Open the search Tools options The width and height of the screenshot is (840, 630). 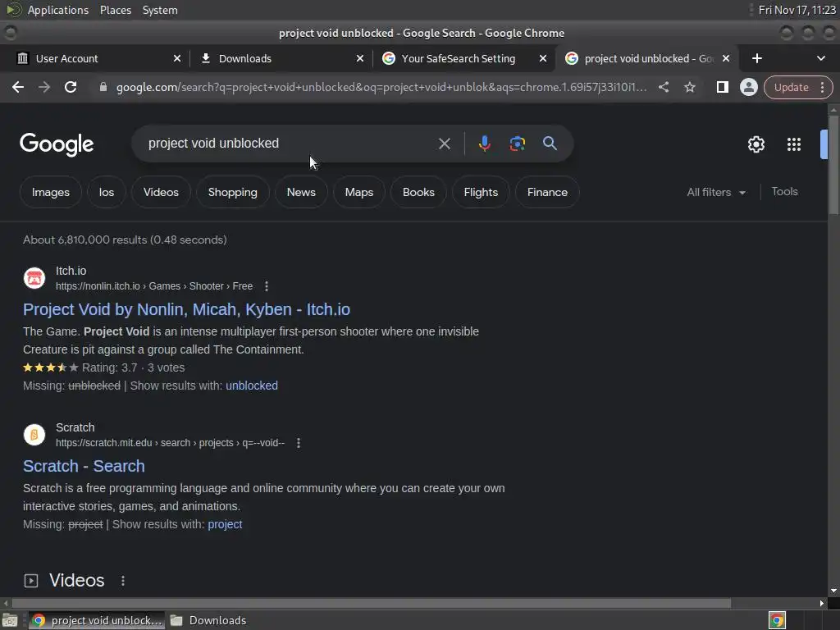click(x=784, y=192)
